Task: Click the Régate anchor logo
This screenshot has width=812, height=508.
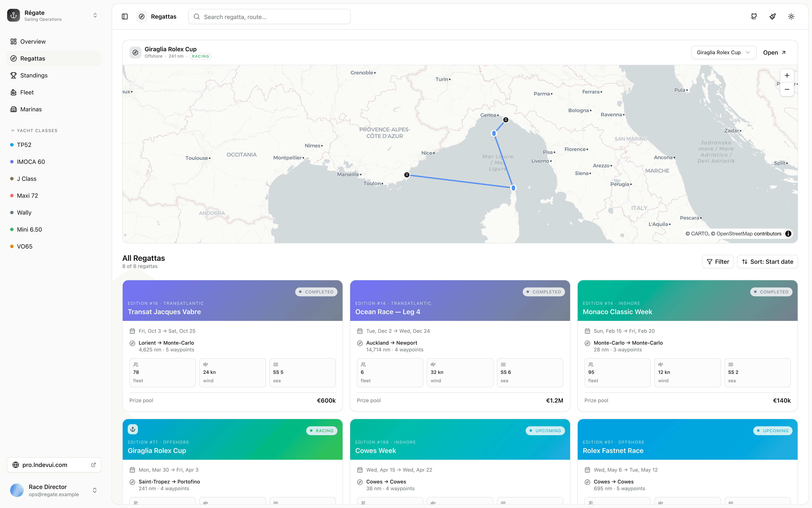Action: (13, 15)
